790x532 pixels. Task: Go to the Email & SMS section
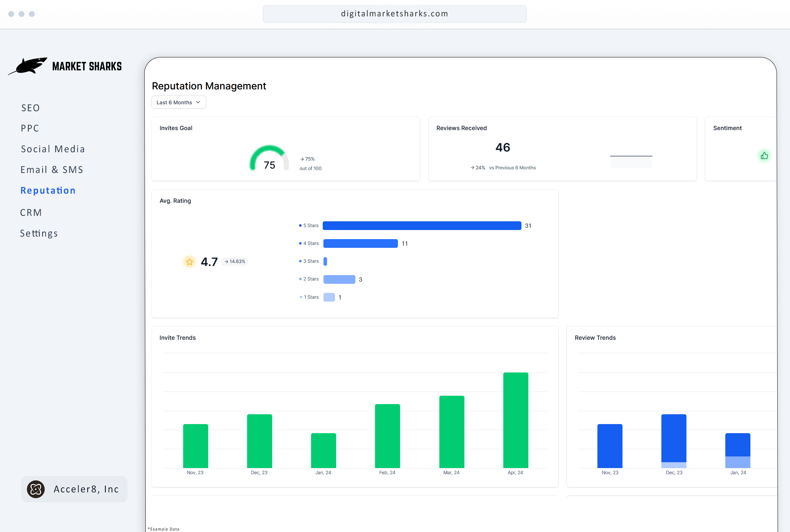click(x=52, y=169)
